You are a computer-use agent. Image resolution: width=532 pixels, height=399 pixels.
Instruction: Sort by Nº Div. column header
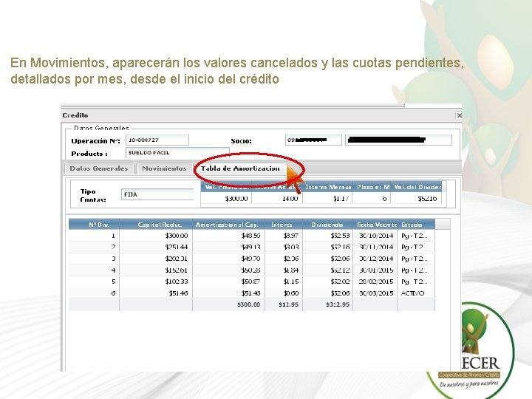pyautogui.click(x=94, y=225)
